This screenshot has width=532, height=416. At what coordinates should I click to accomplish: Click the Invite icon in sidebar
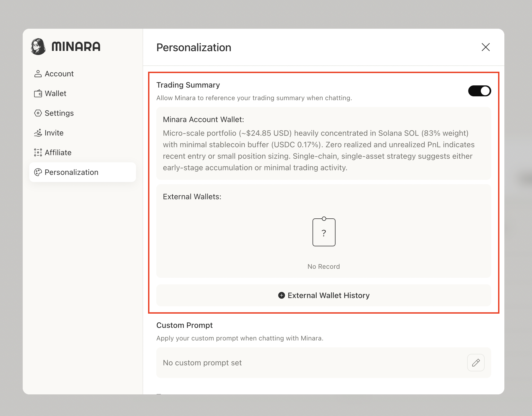pos(38,133)
